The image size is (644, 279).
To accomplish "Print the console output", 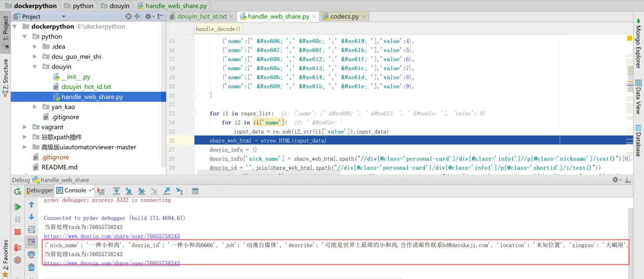I will (x=31, y=255).
